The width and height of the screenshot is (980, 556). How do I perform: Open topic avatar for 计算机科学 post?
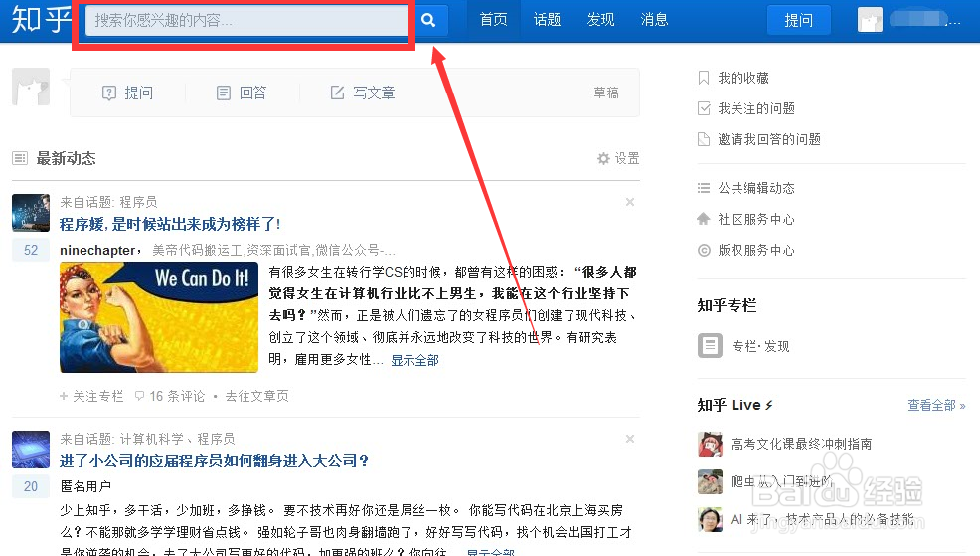click(31, 450)
